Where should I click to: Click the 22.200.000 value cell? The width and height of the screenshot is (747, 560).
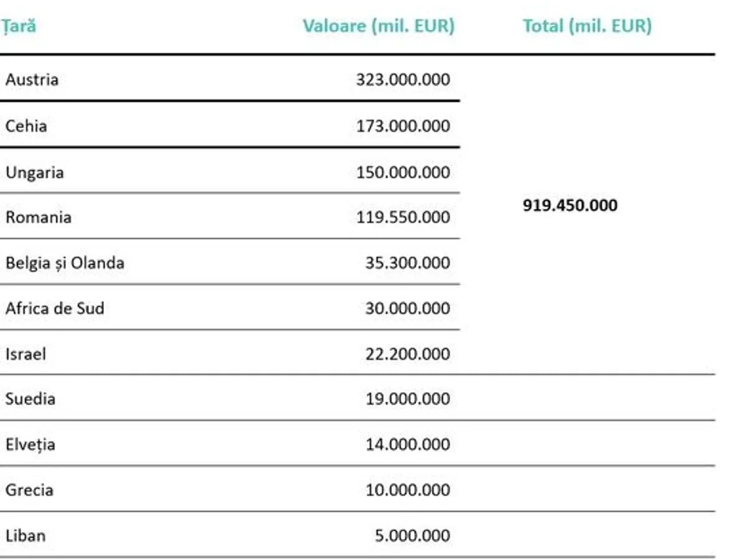tap(407, 354)
